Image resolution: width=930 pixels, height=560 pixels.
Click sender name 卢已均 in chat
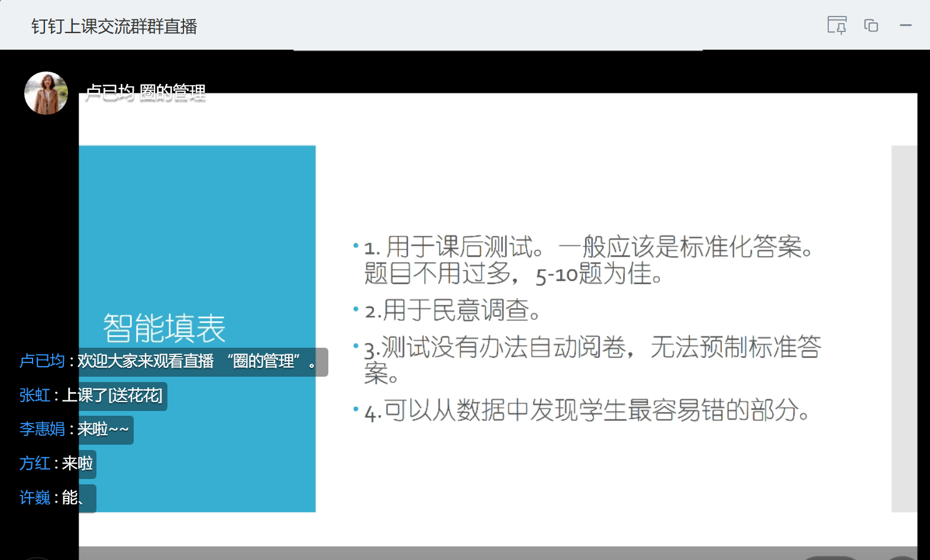tap(42, 361)
